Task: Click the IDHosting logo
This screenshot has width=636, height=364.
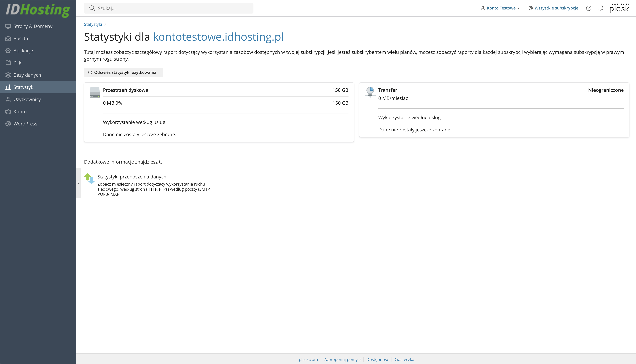Action: click(x=38, y=9)
